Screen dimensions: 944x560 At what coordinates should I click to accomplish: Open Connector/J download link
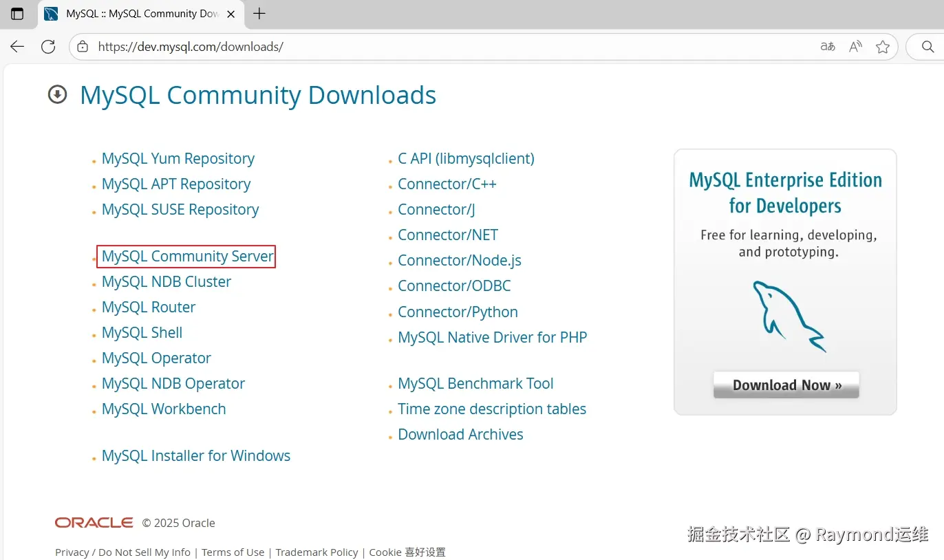point(436,210)
